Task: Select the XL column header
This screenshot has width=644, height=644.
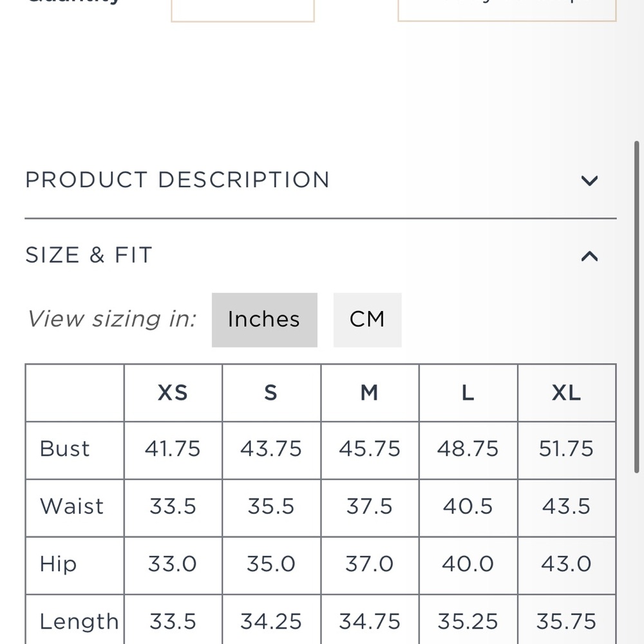Action: (567, 393)
